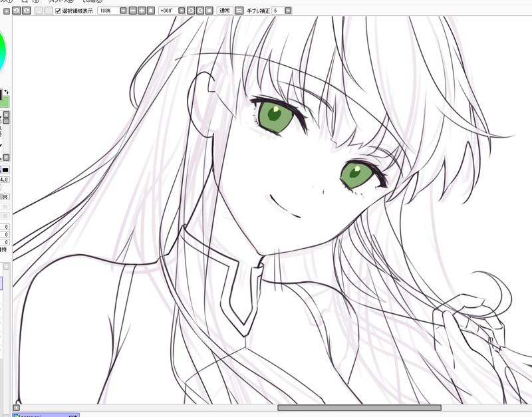Click the horizontal scrollbar left arrow
The image size is (532, 417).
pos(16,408)
